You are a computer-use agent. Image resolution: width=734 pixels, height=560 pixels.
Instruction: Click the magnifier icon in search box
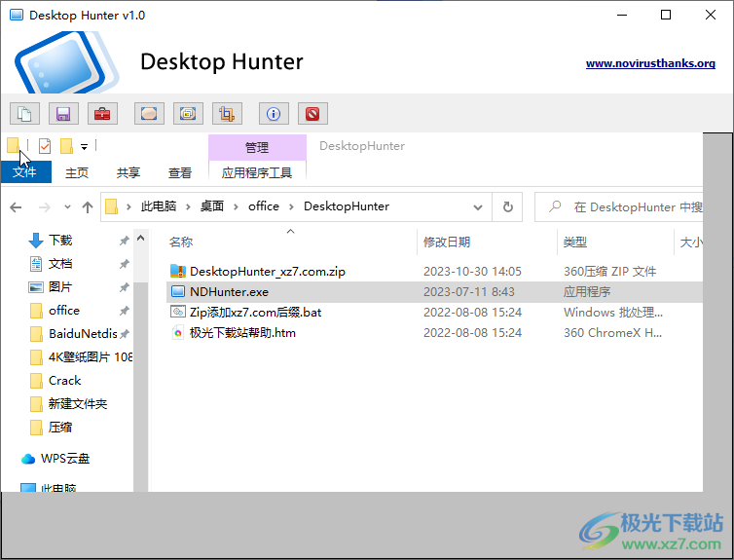point(555,206)
